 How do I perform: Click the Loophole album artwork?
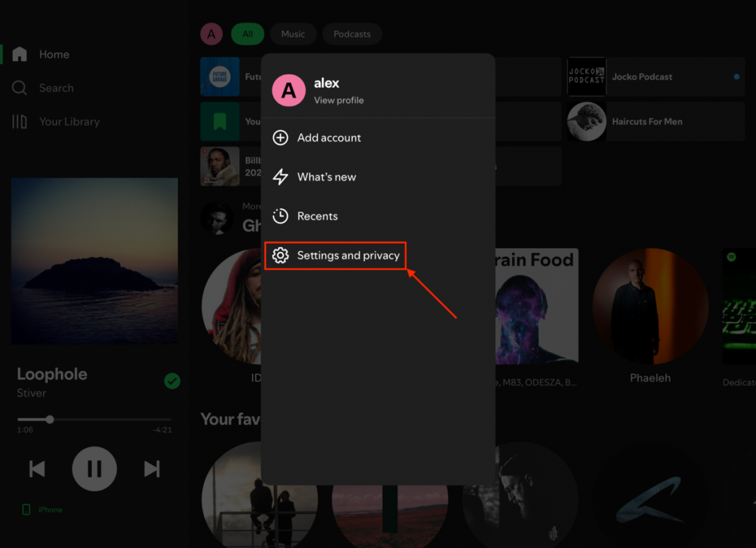(94, 261)
